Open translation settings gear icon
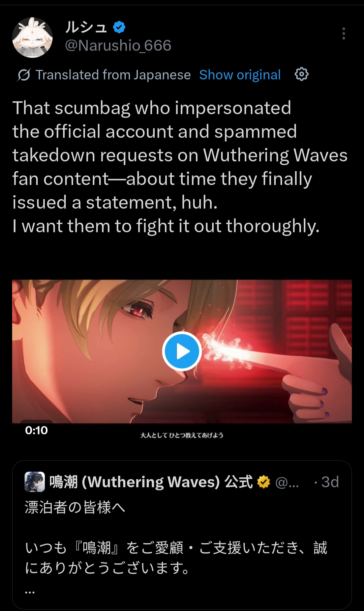This screenshot has height=611, width=364. (301, 74)
